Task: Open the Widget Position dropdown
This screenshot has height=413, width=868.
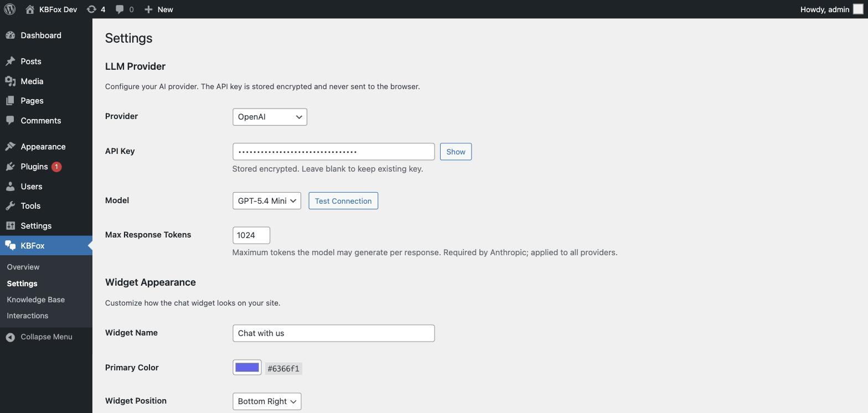Action: [267, 401]
